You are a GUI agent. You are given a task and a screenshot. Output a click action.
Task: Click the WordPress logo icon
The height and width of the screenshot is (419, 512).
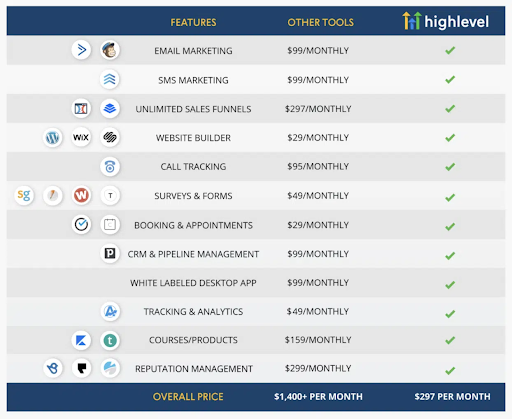[x=52, y=137]
